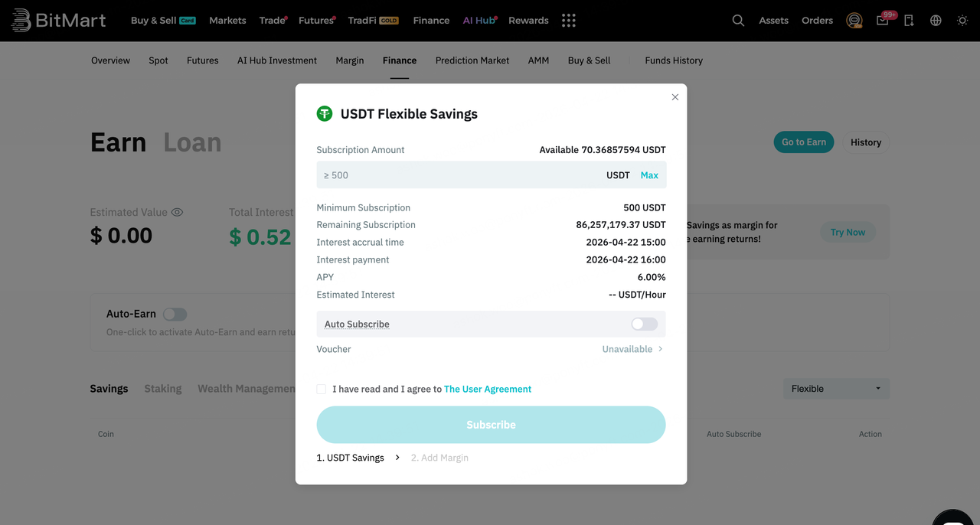Open the Finance top menu
The height and width of the screenshot is (525, 980).
click(x=431, y=21)
